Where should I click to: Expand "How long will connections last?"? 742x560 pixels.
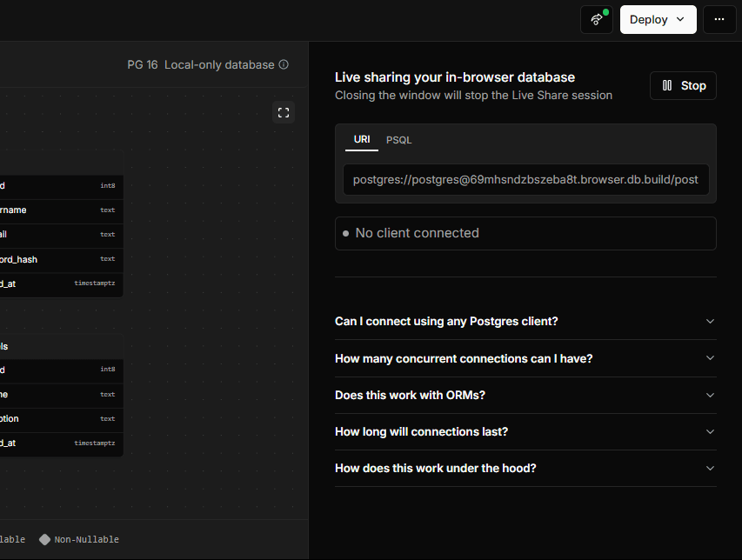click(x=525, y=431)
